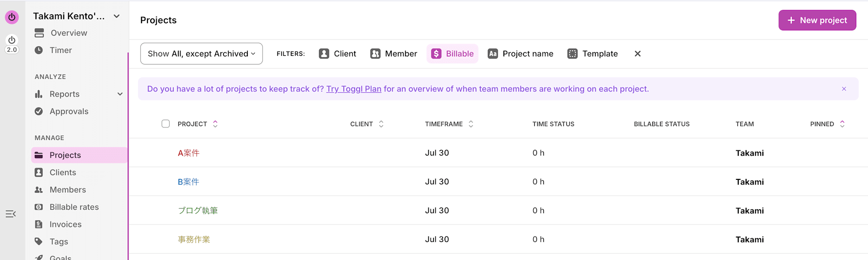Click the Invoices document icon
Screen dimensions: 868x260
(x=39, y=224)
